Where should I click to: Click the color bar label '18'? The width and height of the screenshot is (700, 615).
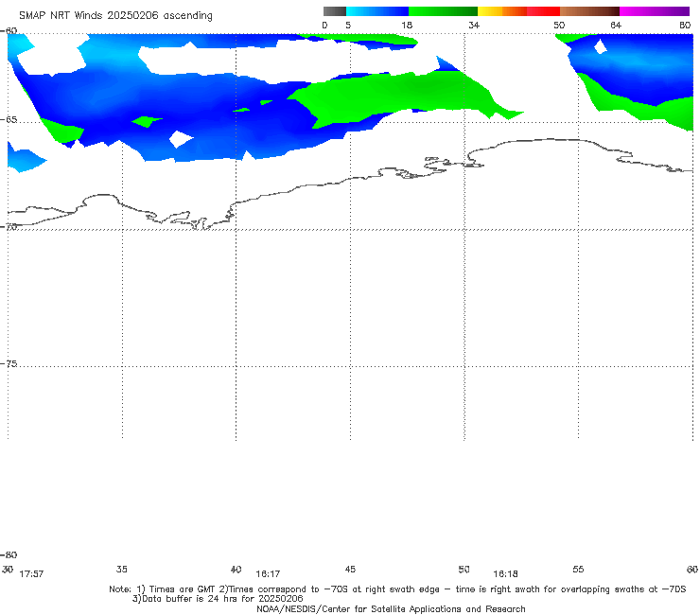[x=407, y=26]
